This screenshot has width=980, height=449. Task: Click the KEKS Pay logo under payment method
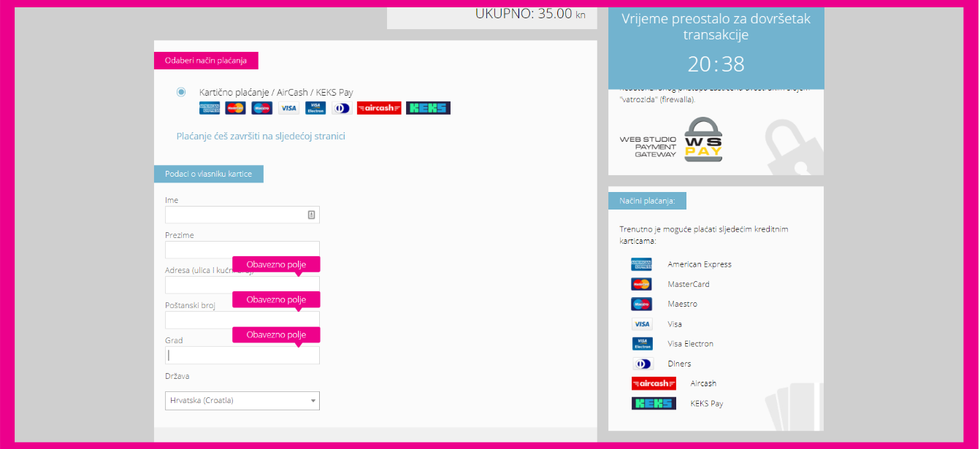pyautogui.click(x=428, y=108)
